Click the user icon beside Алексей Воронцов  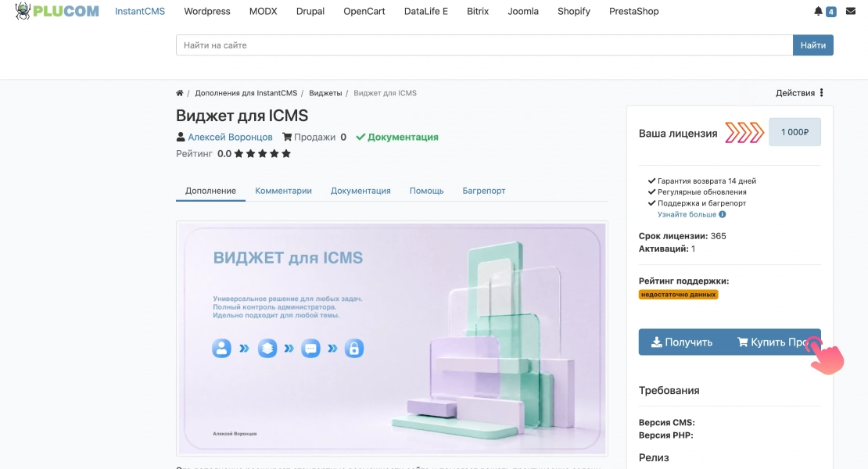point(181,137)
